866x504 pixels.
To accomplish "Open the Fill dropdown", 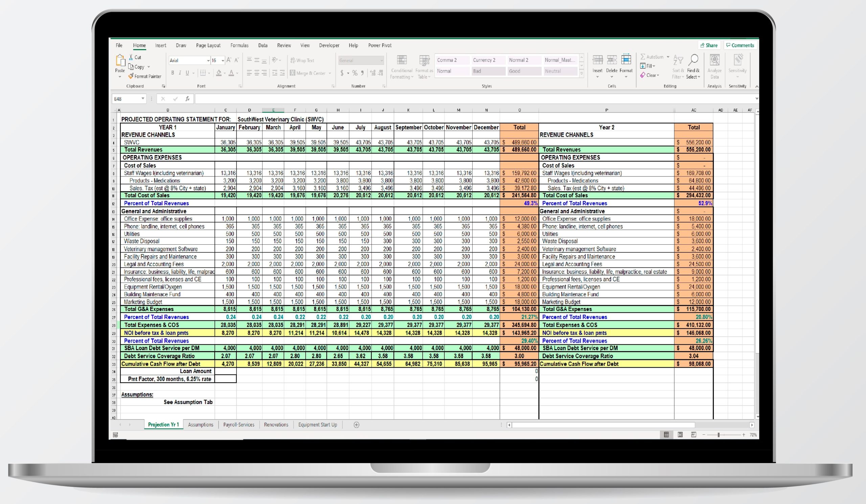I will point(647,66).
